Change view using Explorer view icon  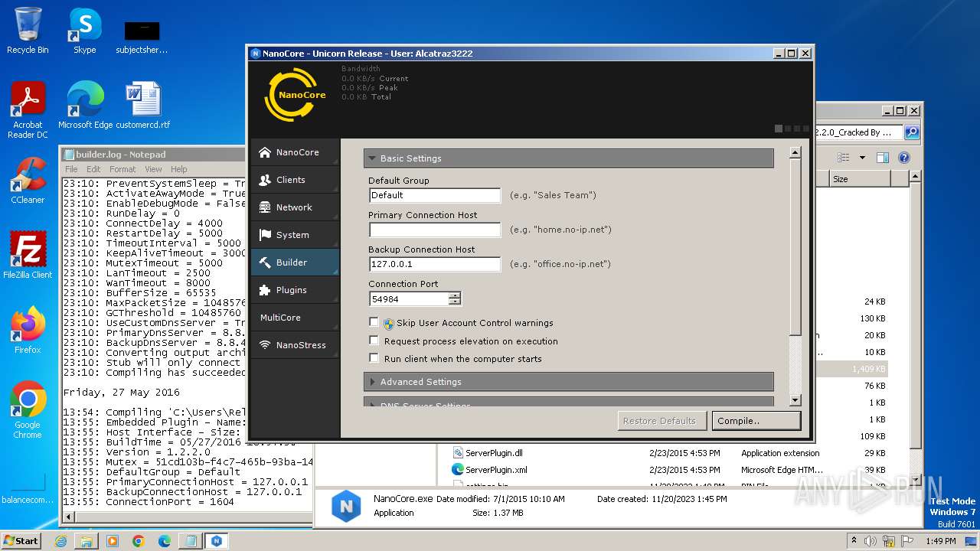(x=844, y=158)
